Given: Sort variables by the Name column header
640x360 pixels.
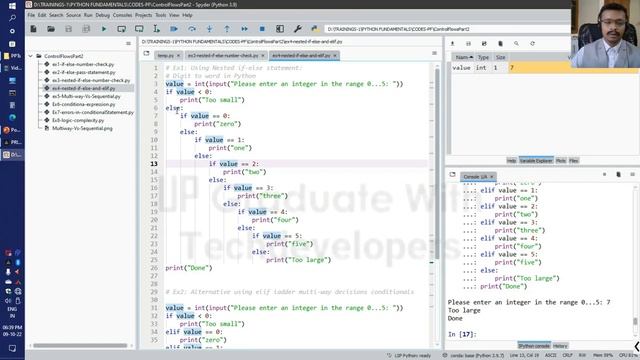Looking at the screenshot, I should [x=464, y=57].
